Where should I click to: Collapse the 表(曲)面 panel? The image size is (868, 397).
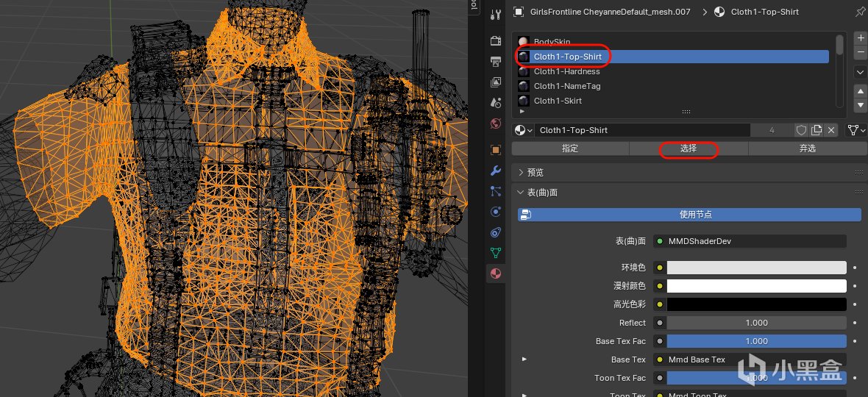[x=542, y=193]
